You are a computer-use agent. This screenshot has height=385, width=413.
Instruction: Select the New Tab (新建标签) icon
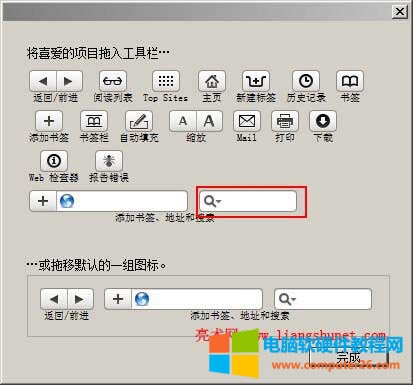tap(256, 81)
